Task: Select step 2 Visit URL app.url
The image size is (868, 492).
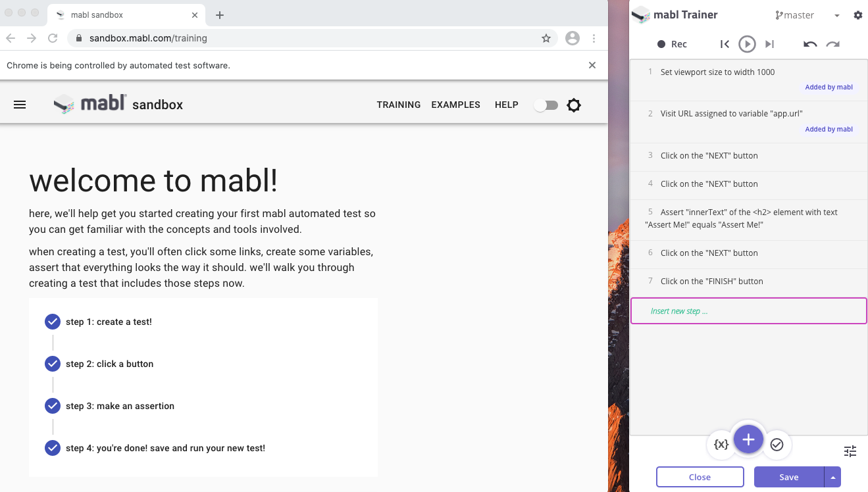Action: click(749, 121)
